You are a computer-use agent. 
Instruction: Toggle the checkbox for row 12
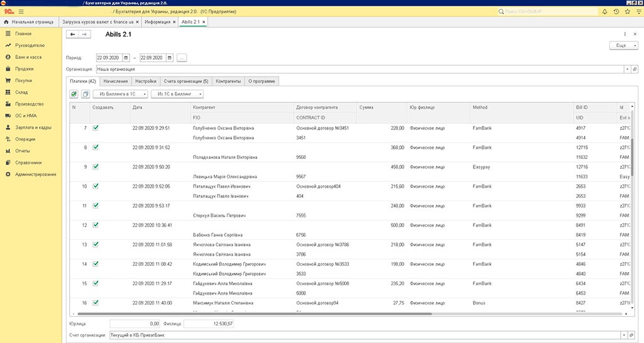pyautogui.click(x=96, y=225)
